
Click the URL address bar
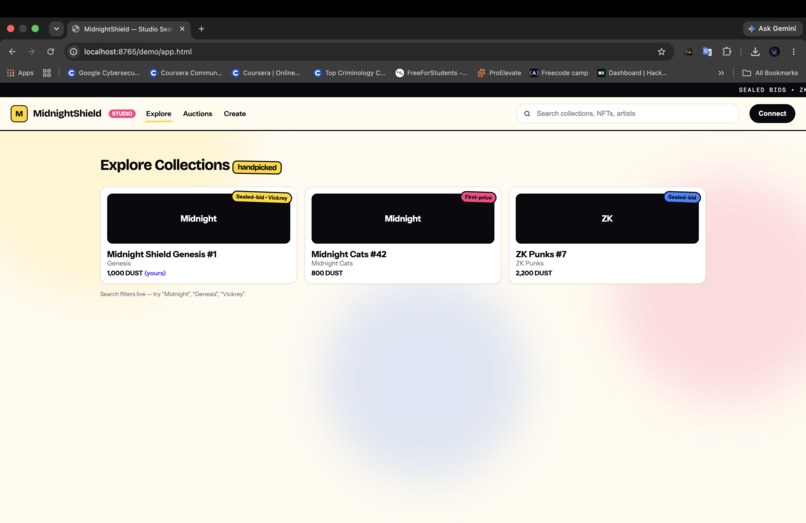(369, 51)
